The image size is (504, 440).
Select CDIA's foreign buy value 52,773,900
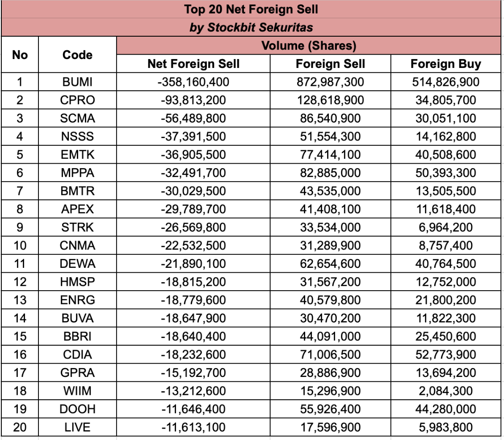pyautogui.click(x=445, y=355)
